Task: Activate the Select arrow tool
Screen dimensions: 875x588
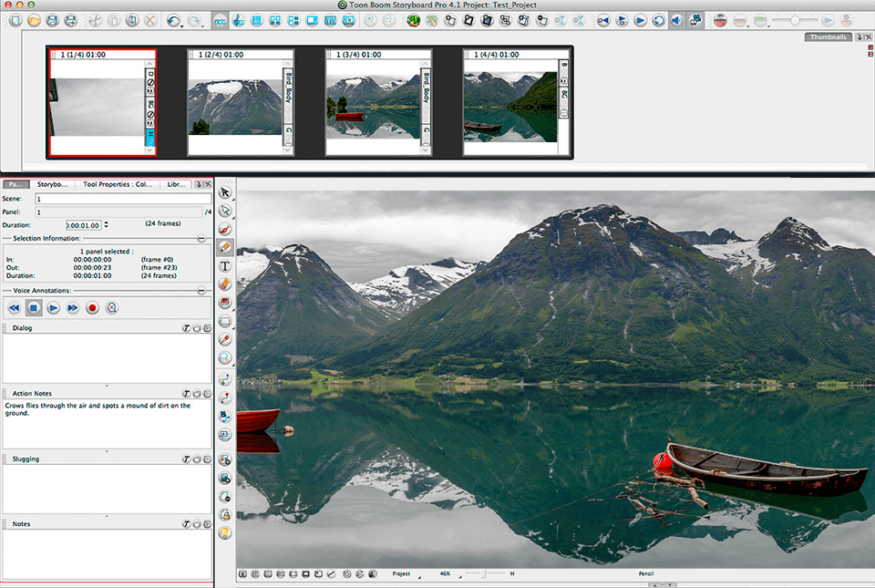Action: [x=224, y=192]
